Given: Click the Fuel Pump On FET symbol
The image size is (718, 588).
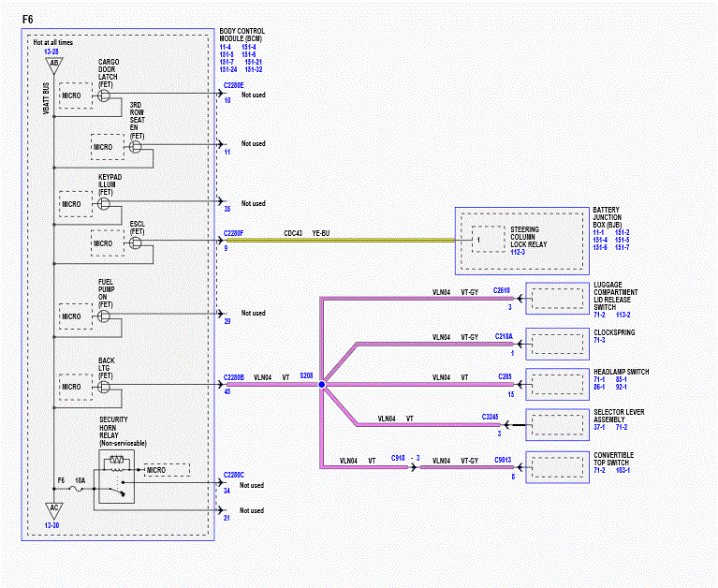Looking at the screenshot, I should (x=104, y=316).
